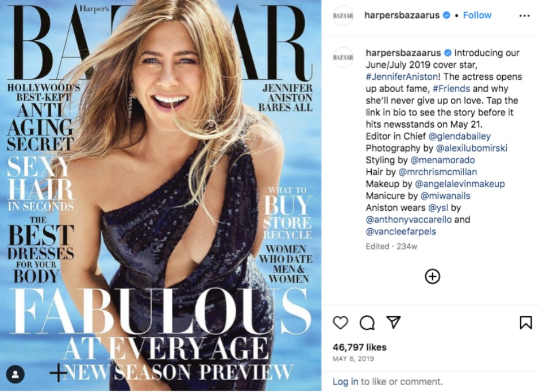Screen dimensions: 539x392
Task: View who liked via 46,797 likes
Action: tap(360, 347)
